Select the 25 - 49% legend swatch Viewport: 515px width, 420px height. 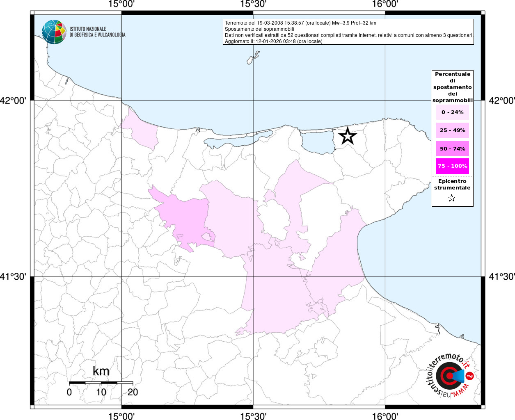pyautogui.click(x=453, y=130)
